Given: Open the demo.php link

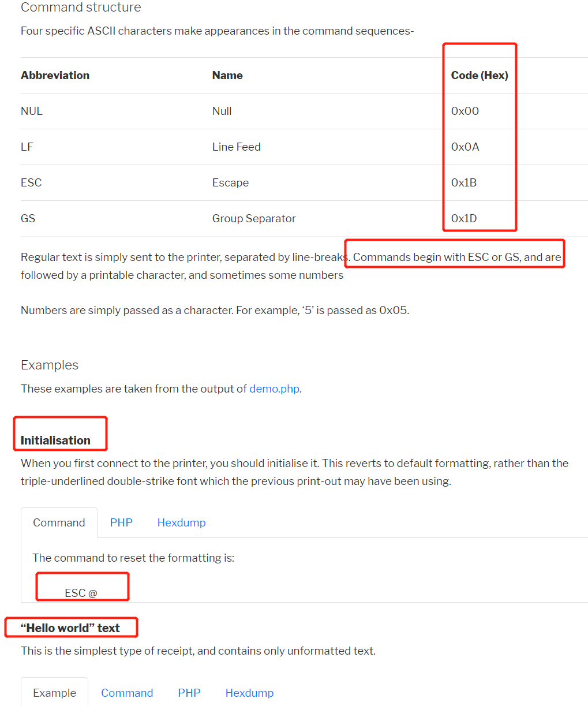Looking at the screenshot, I should 274,389.
